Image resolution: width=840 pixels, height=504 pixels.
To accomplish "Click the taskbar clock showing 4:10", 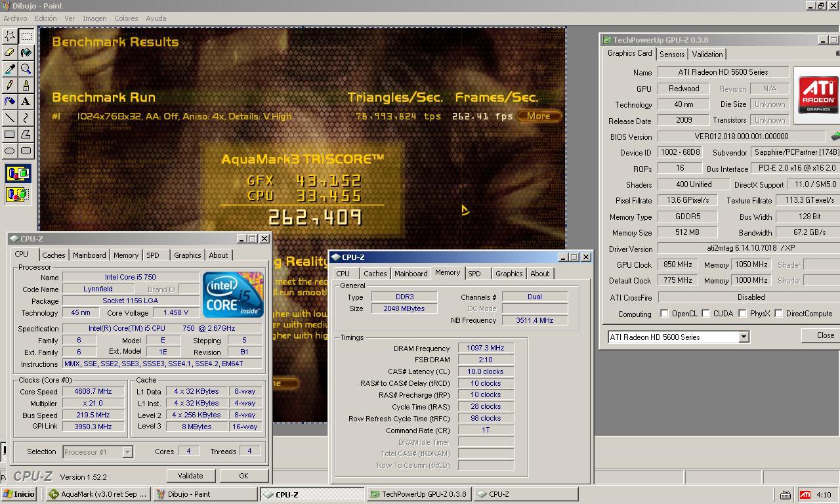I will coord(824,495).
